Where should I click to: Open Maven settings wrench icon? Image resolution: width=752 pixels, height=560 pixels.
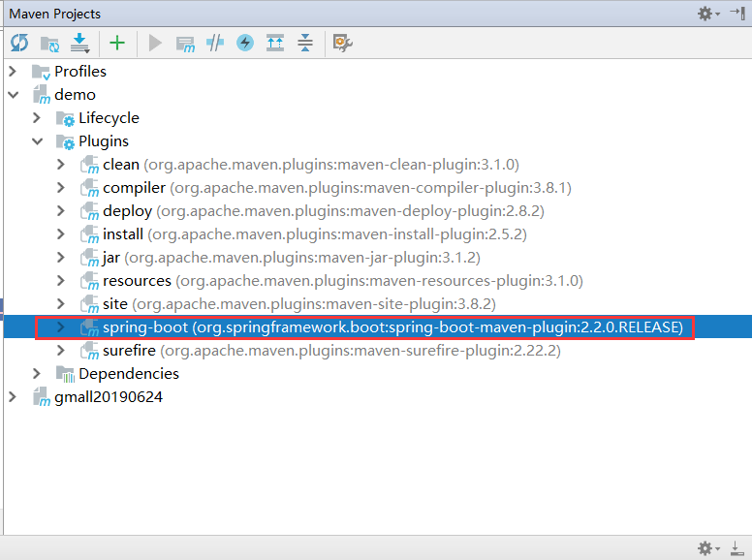click(x=342, y=44)
